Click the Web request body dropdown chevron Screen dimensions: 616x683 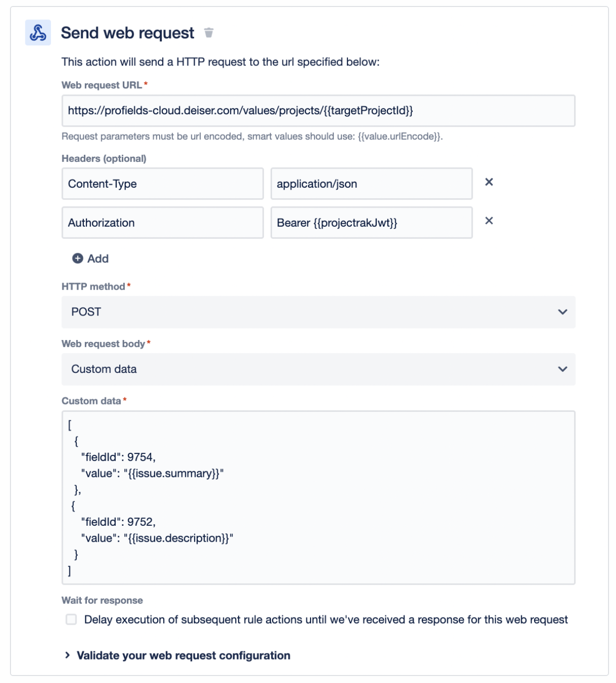pos(564,369)
